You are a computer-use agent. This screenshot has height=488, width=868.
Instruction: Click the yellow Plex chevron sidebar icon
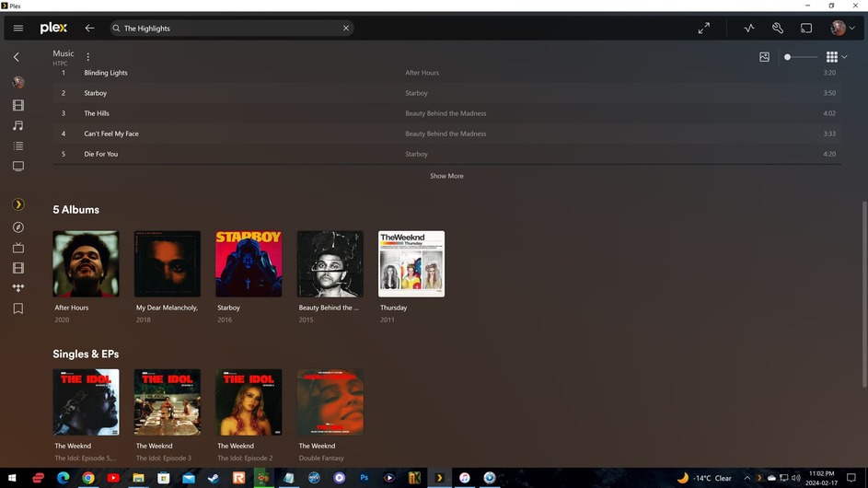click(x=18, y=204)
